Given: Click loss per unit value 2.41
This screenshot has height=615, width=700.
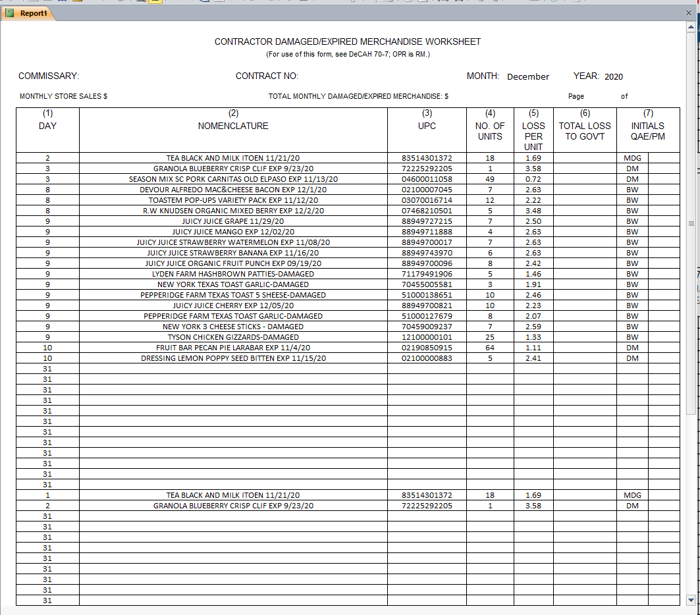Looking at the screenshot, I should pyautogui.click(x=533, y=358).
